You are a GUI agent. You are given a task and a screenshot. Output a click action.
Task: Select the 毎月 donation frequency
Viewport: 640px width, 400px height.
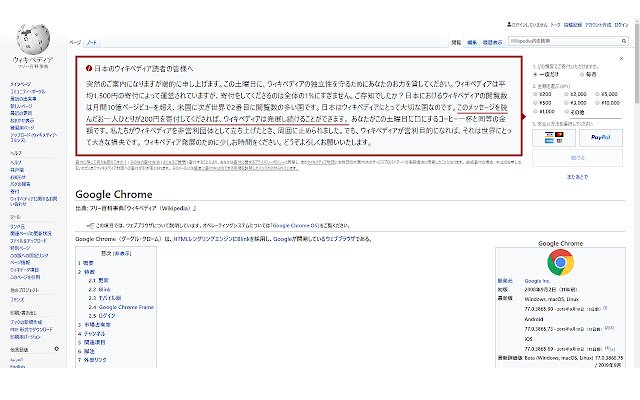pyautogui.click(x=582, y=74)
